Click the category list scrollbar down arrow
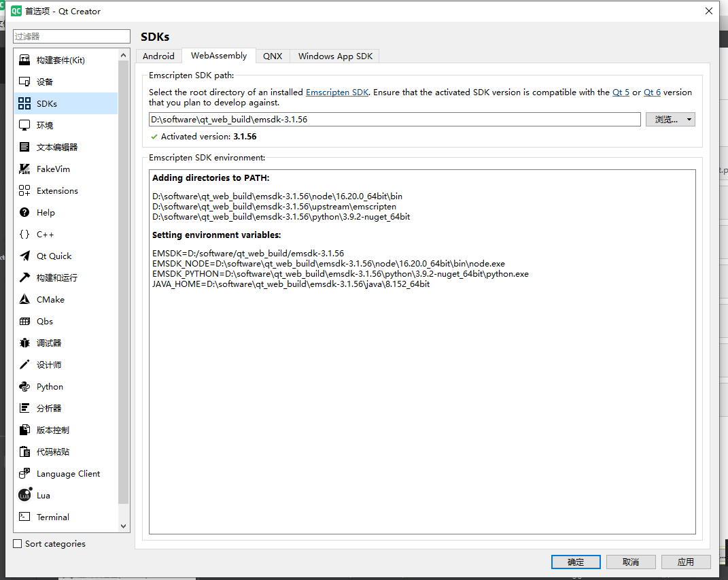The width and height of the screenshot is (728, 580). pyautogui.click(x=124, y=526)
